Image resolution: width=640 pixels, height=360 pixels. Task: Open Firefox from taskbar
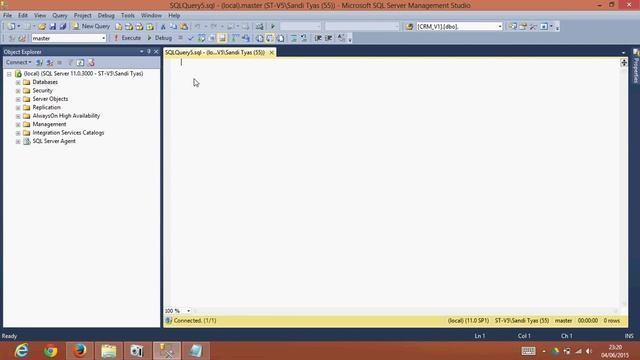click(80, 351)
